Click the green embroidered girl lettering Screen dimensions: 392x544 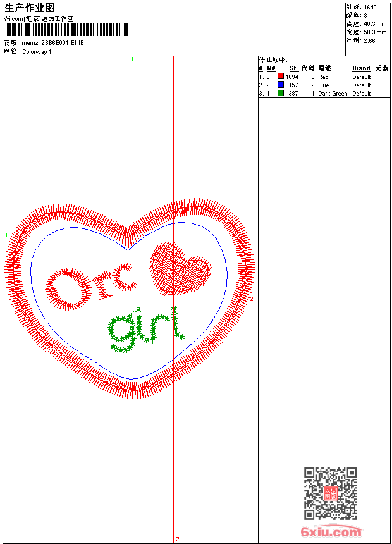coord(145,329)
